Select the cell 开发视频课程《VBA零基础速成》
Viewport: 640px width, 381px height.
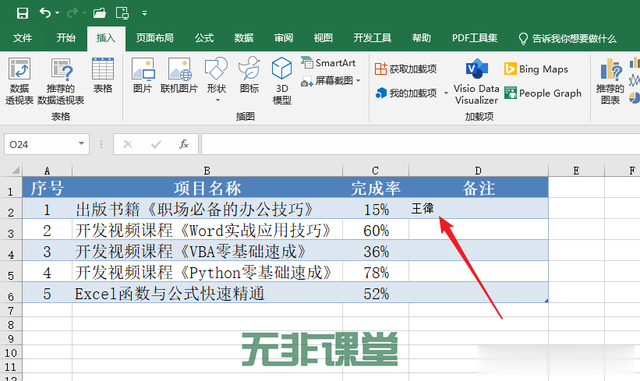[x=207, y=250]
